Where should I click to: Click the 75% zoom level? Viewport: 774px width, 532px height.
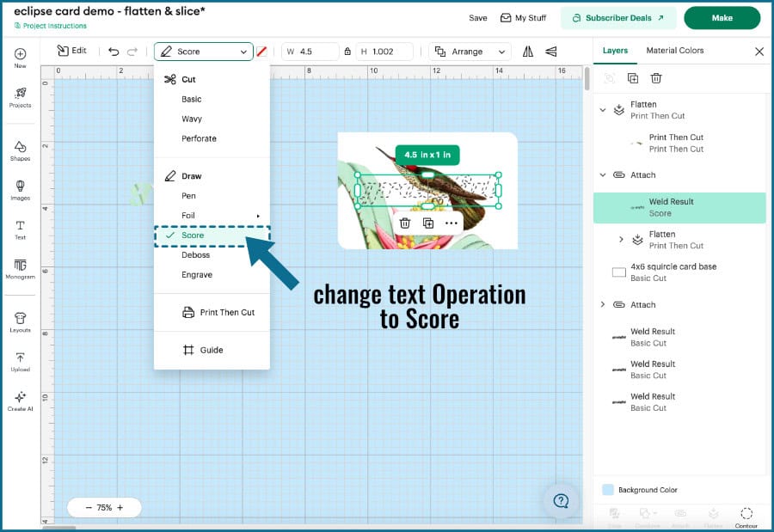pyautogui.click(x=104, y=507)
